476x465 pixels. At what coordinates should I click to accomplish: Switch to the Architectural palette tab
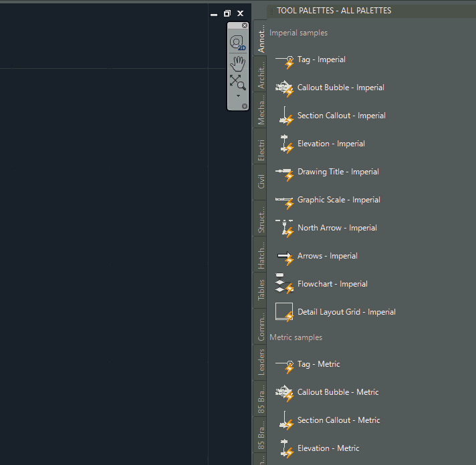[x=261, y=73]
